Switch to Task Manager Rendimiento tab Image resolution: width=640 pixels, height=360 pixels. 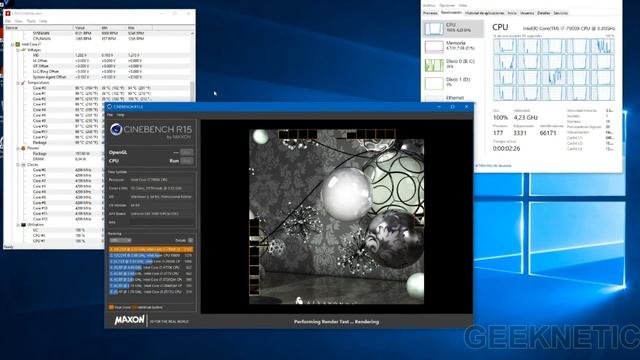point(451,13)
